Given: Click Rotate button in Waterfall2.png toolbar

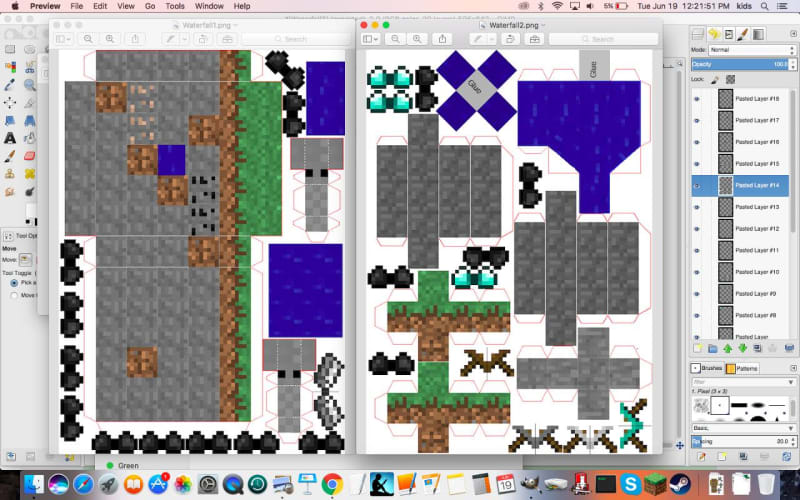Looking at the screenshot, I should point(510,39).
